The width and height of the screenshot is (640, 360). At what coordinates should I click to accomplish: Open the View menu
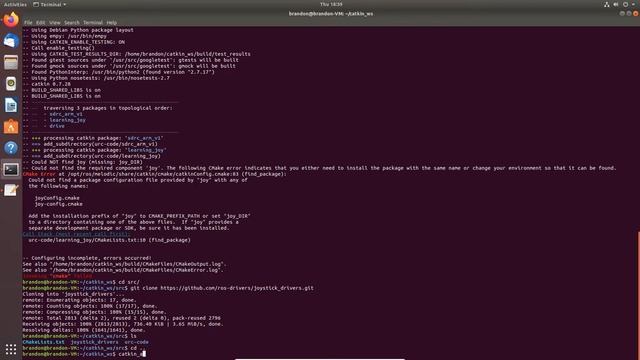click(x=55, y=23)
